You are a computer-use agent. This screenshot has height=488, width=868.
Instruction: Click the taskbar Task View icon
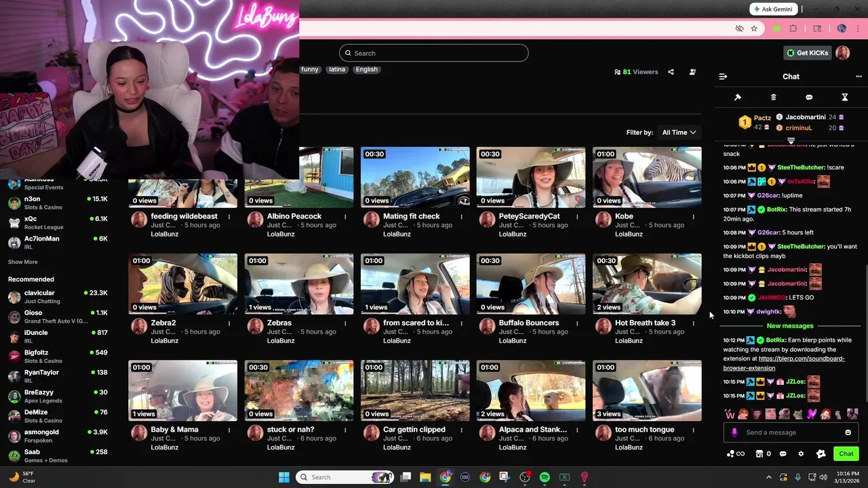(x=406, y=477)
